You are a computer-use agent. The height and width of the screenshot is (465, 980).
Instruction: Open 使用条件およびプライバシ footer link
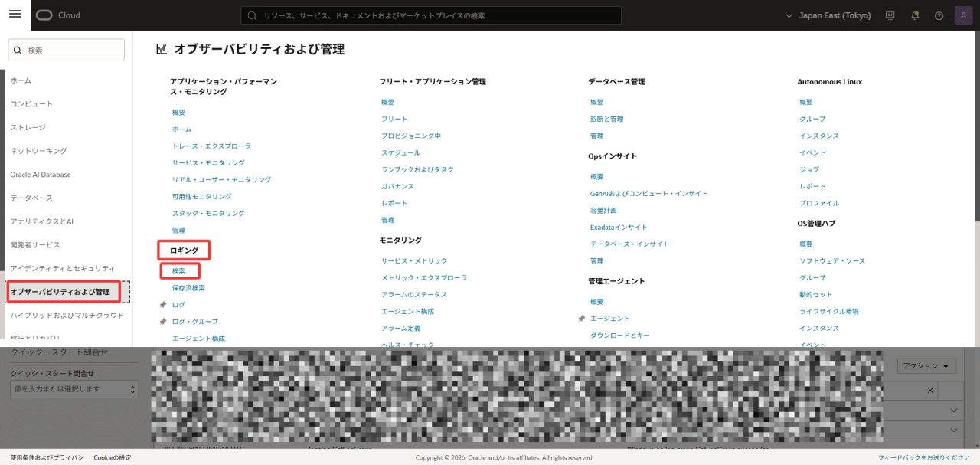pos(47,457)
